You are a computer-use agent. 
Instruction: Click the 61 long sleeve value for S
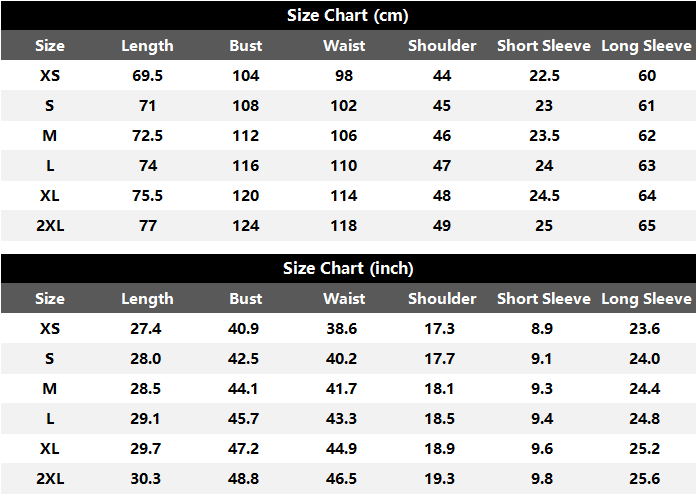pos(646,106)
